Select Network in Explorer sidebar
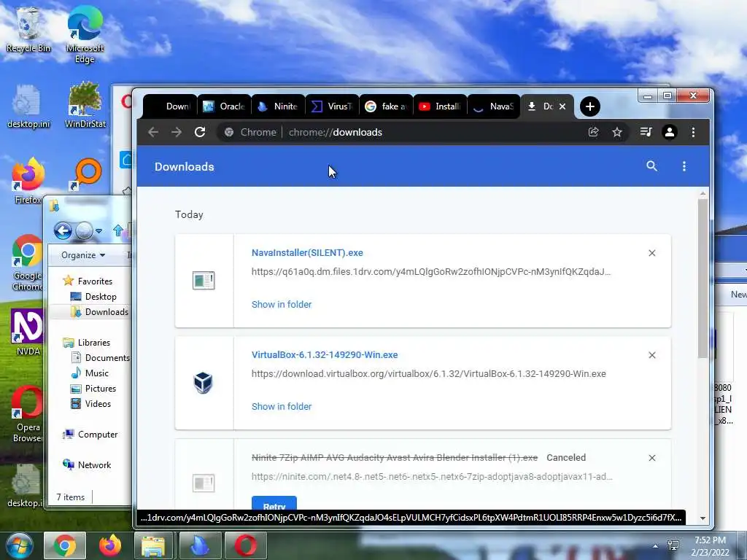 (88, 464)
